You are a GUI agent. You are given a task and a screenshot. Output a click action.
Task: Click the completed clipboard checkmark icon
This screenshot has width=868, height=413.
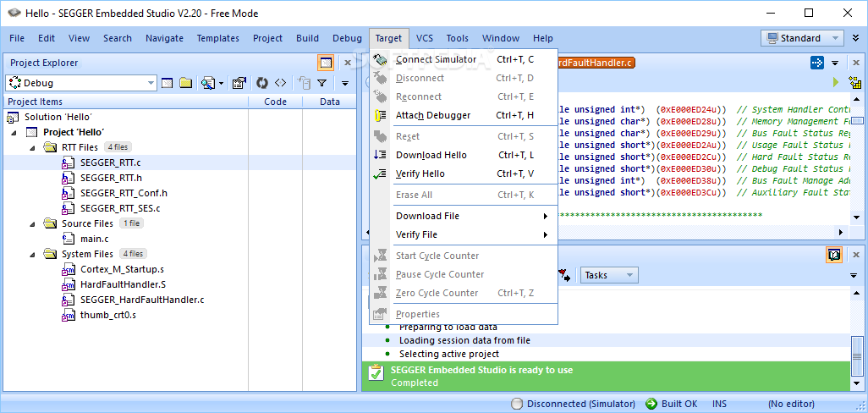376,372
